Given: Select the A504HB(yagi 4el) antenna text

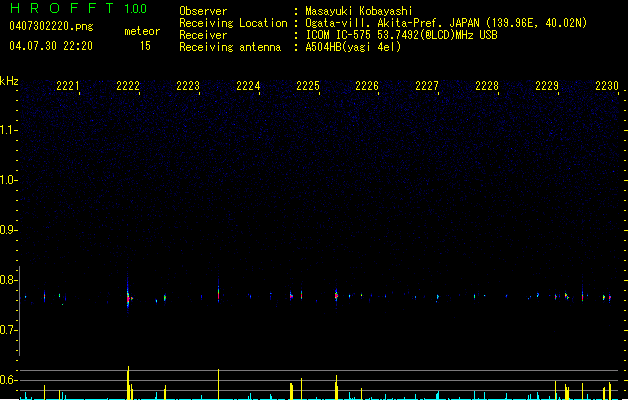Looking at the screenshot, I should click(x=353, y=47).
